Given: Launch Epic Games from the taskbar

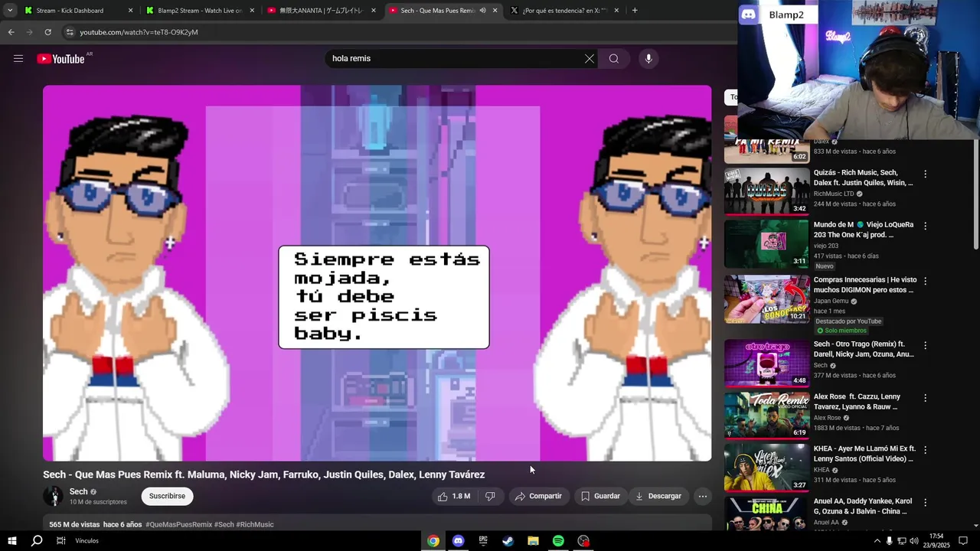Looking at the screenshot, I should click(x=483, y=540).
